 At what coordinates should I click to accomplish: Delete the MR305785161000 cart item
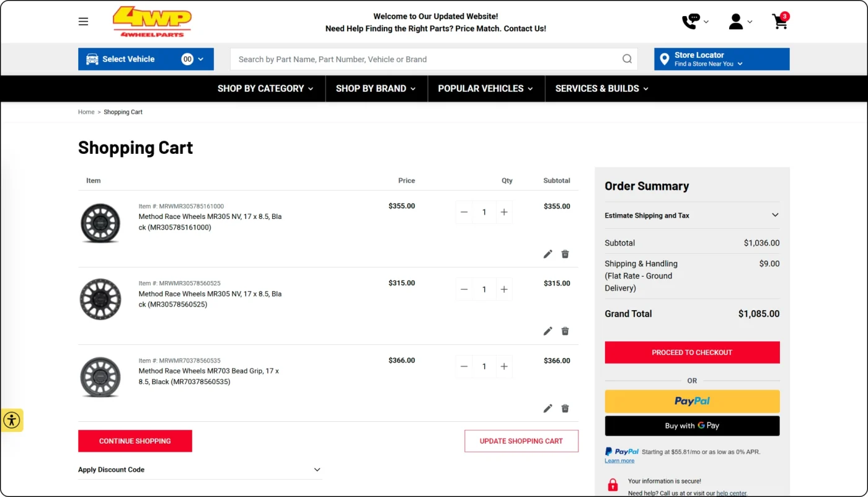(565, 254)
